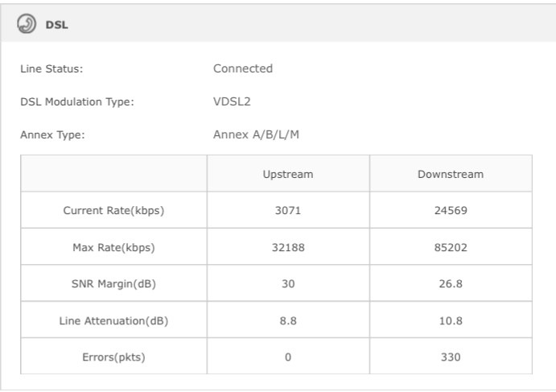Select the DSL section title
Image resolution: width=556 pixels, height=392 pixels.
[57, 25]
